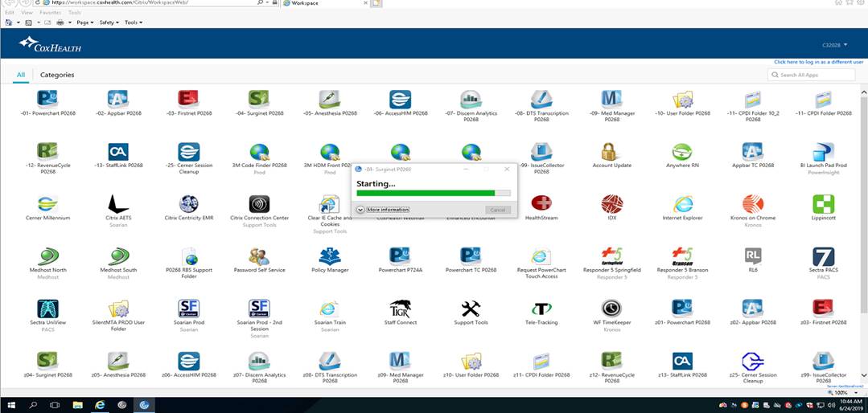This screenshot has width=868, height=413.
Task: Open the Page dropdown in browser toolbar
Action: (x=85, y=22)
